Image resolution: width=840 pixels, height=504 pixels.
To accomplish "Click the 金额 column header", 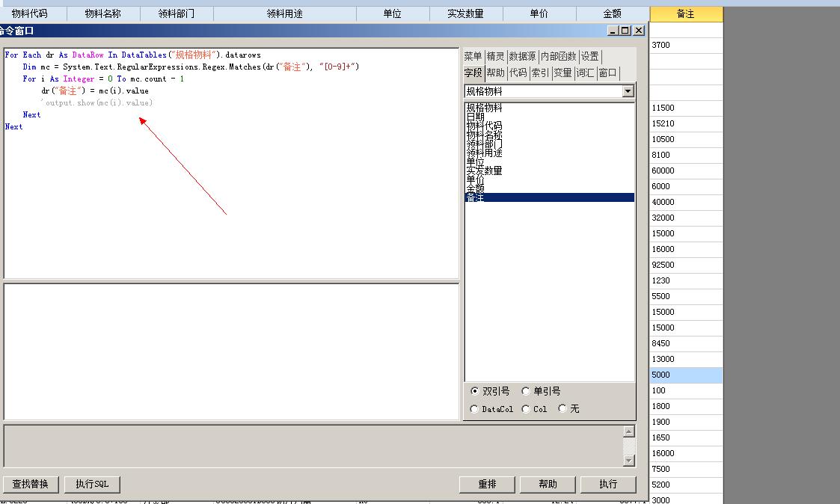I will [613, 14].
